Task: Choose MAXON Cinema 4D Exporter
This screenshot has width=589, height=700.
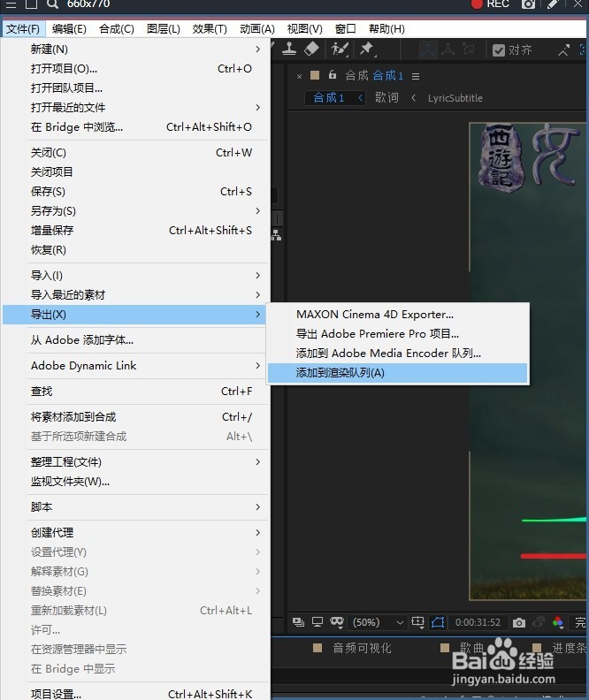Action: (397, 315)
